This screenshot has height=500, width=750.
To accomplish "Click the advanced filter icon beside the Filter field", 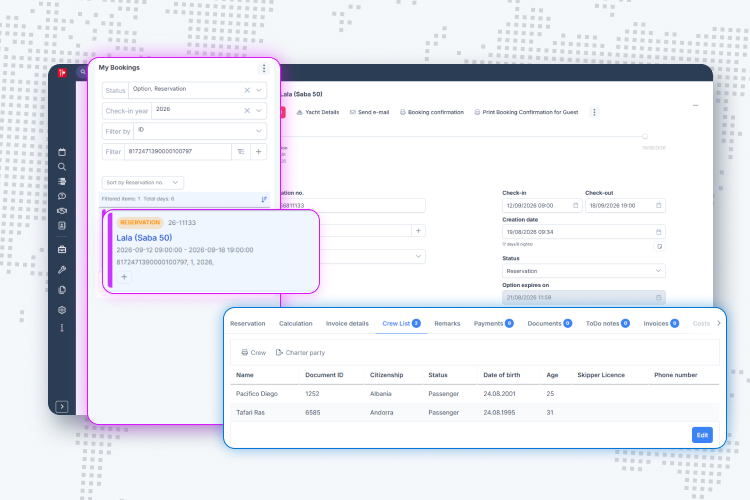I will pyautogui.click(x=241, y=152).
